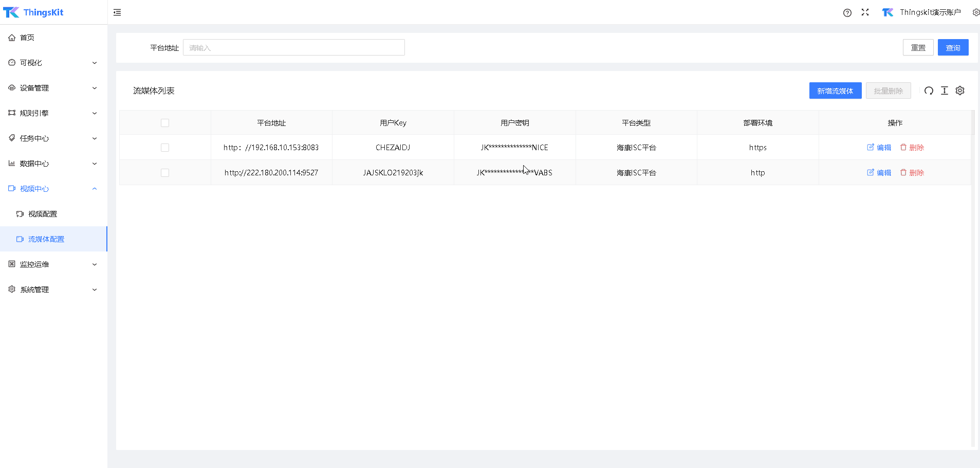Open the edit icon for 192.168.10.153 entry
The width and height of the screenshot is (980, 468).
(x=879, y=147)
